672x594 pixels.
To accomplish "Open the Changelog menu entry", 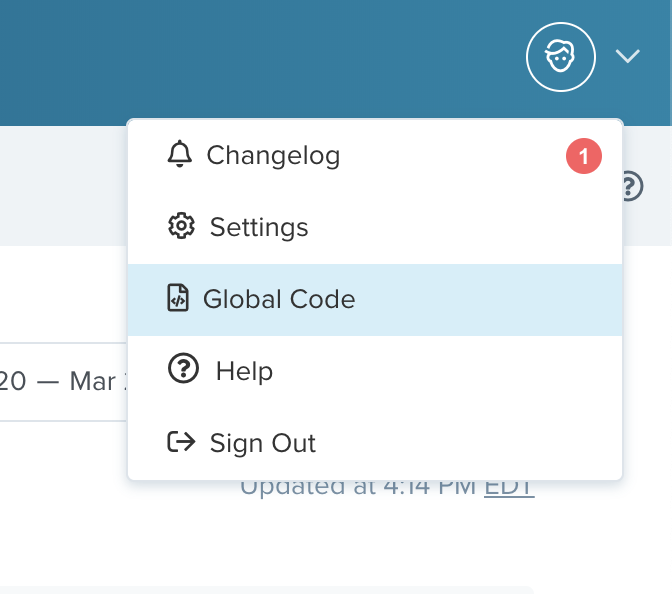I will pos(273,156).
